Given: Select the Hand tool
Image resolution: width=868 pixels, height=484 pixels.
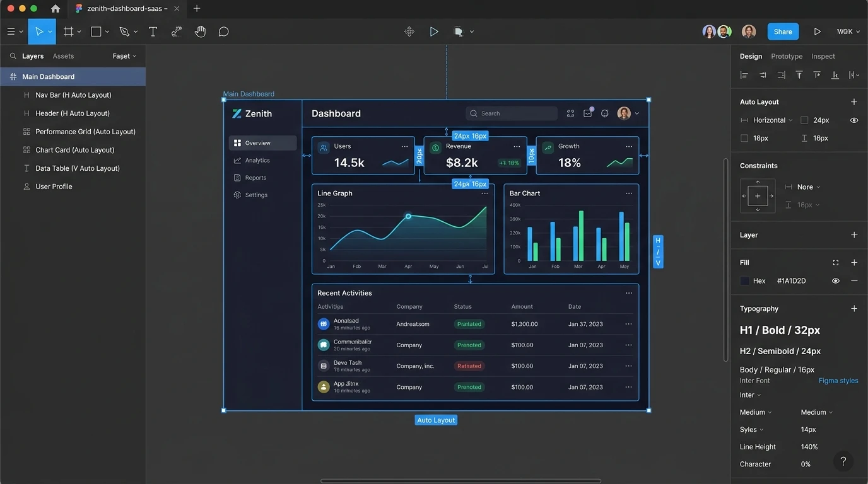Looking at the screenshot, I should click(200, 32).
